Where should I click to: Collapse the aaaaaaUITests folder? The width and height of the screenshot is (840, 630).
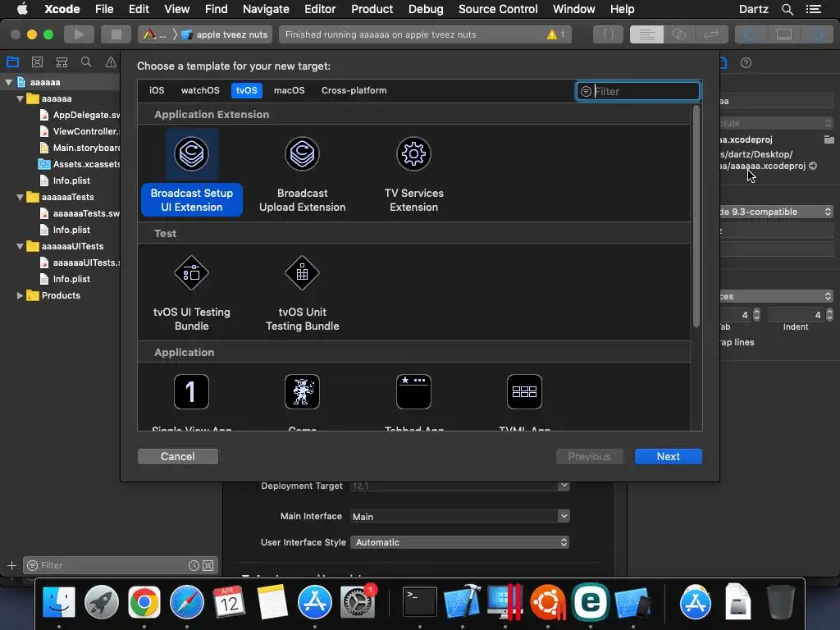tap(20, 246)
